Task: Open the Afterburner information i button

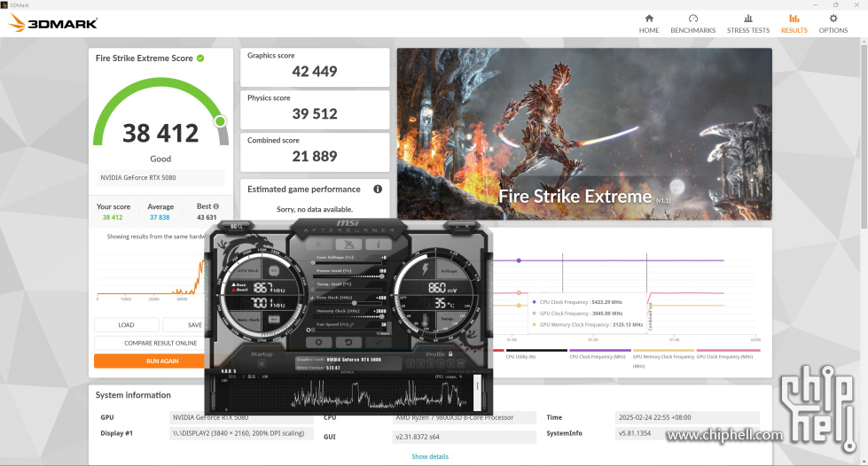Action: point(378,244)
